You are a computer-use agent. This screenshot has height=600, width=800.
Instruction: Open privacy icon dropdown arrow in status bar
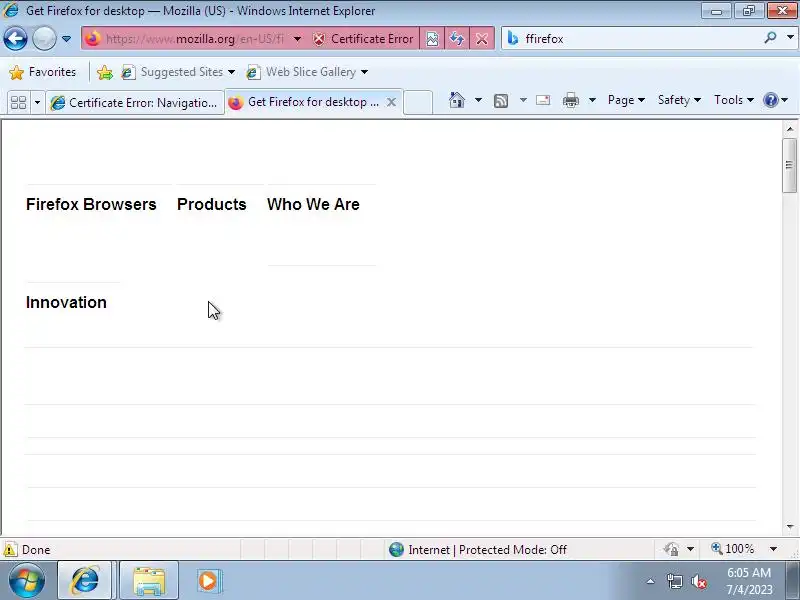coord(690,549)
